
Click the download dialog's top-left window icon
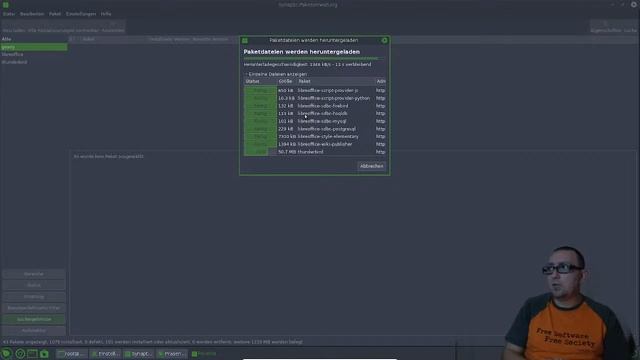coord(244,40)
